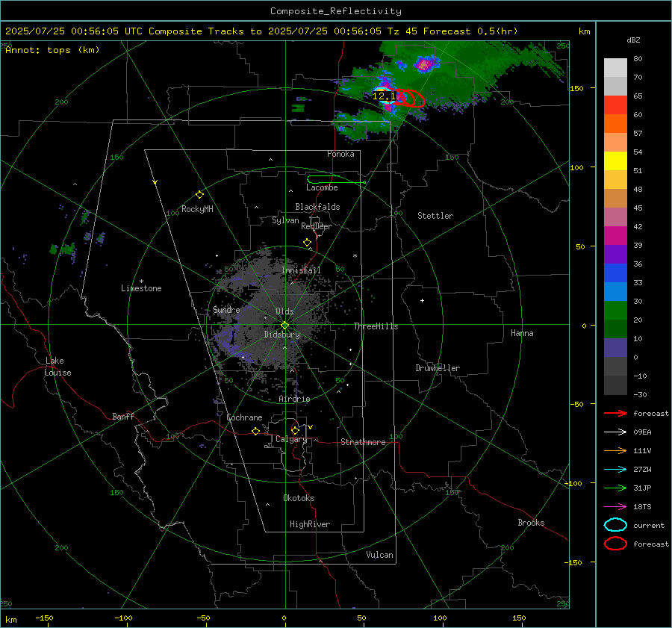The width and height of the screenshot is (672, 628).
Task: Click the green storm track above Lacombe
Action: click(x=336, y=180)
